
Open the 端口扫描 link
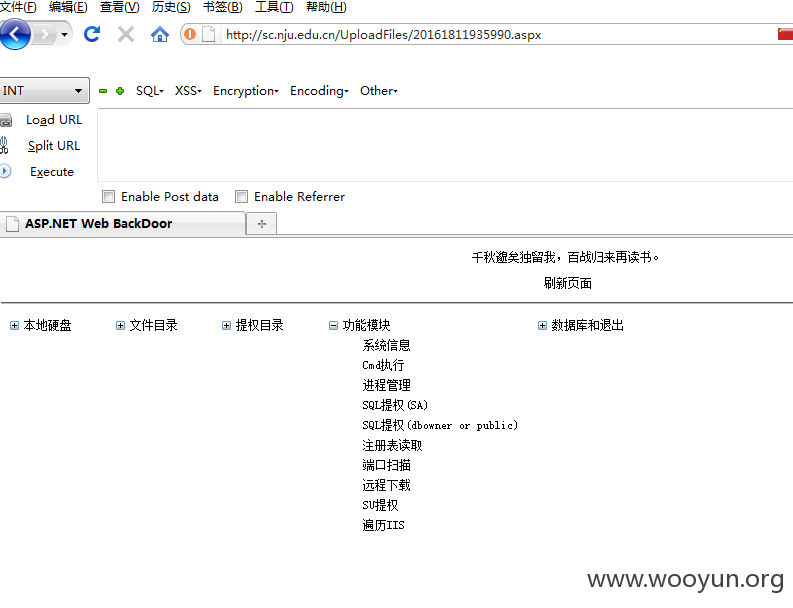click(386, 465)
